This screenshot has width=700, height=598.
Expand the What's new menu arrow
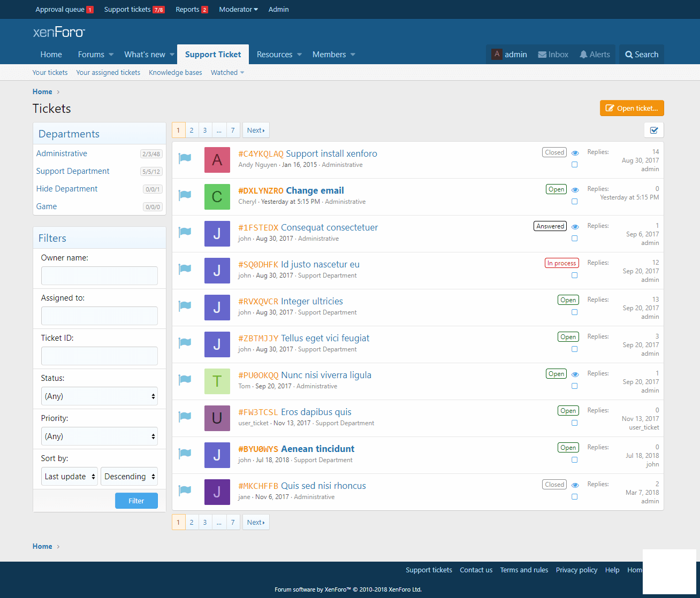click(172, 55)
